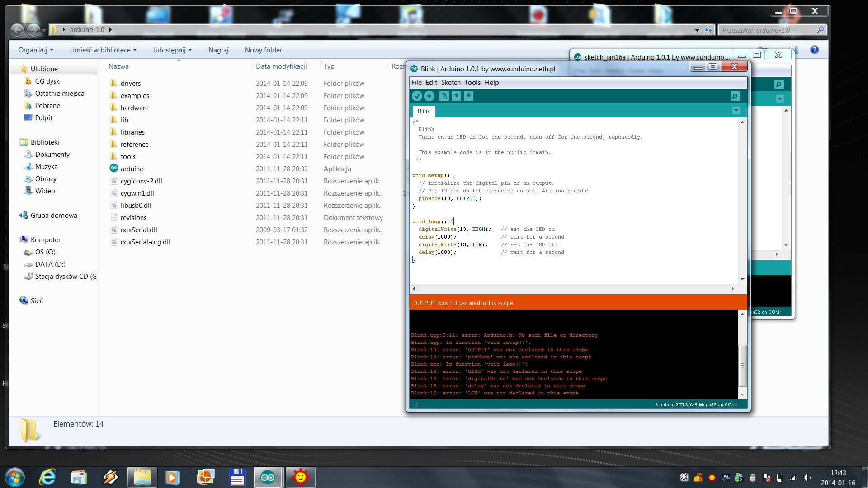This screenshot has height=488, width=868.
Task: Click the New sketch icon
Action: (x=444, y=96)
